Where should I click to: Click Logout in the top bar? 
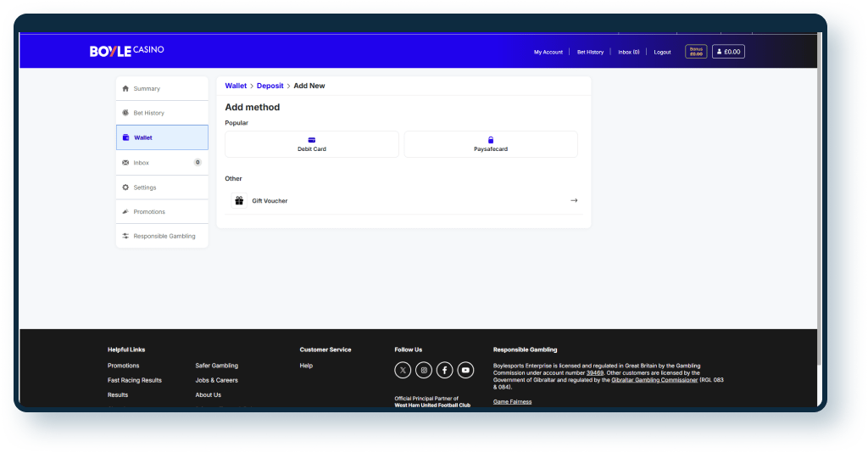(662, 52)
